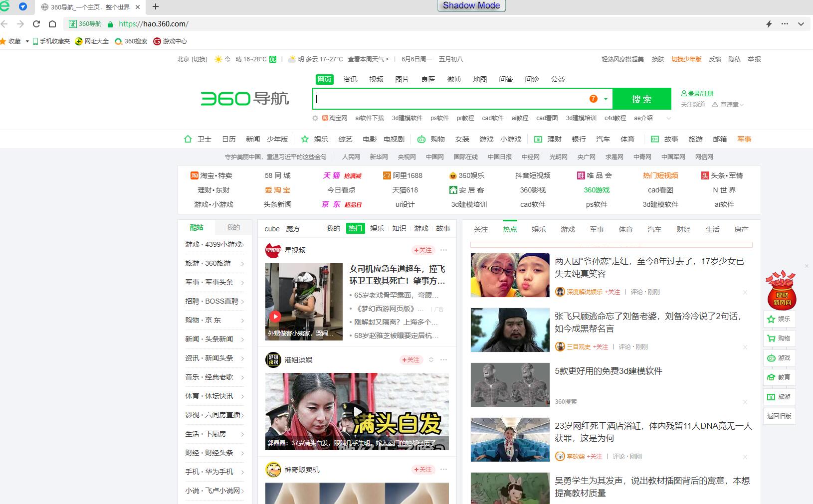
Task: Click the 游戏中心 bookmark icon
Action: (x=157, y=41)
